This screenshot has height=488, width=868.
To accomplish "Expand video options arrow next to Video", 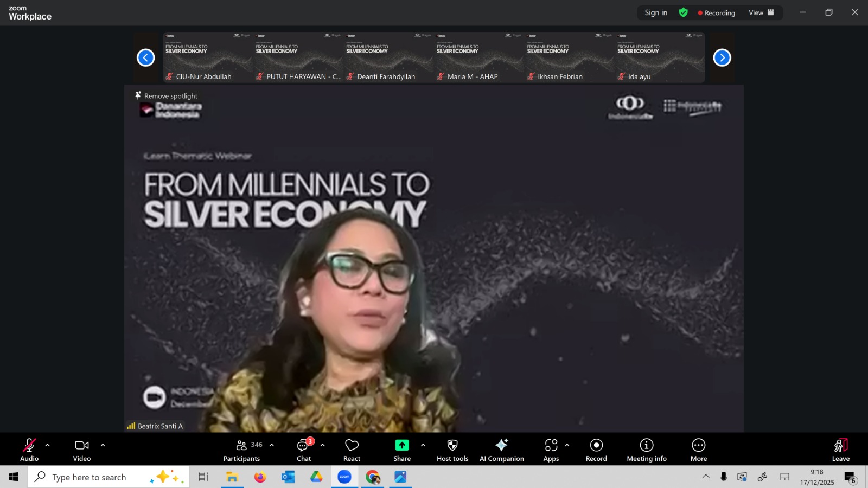I will 103,445.
